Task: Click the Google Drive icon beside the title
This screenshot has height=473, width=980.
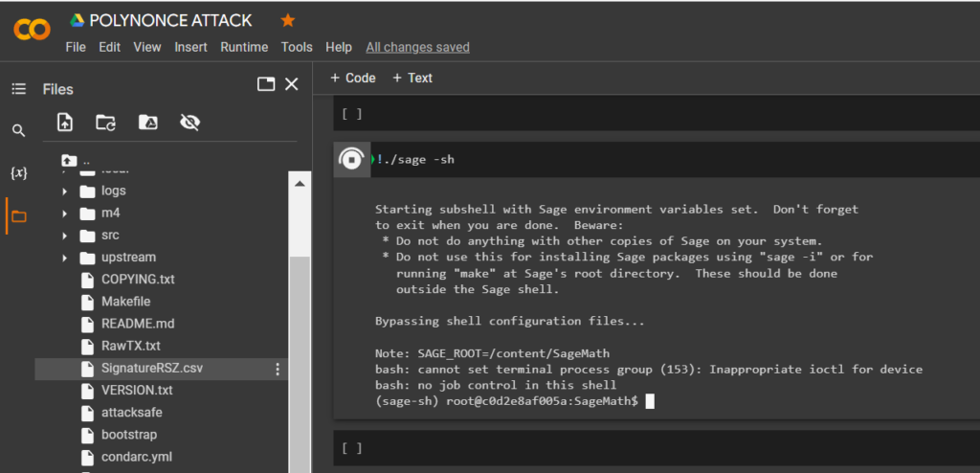Action: (77, 21)
